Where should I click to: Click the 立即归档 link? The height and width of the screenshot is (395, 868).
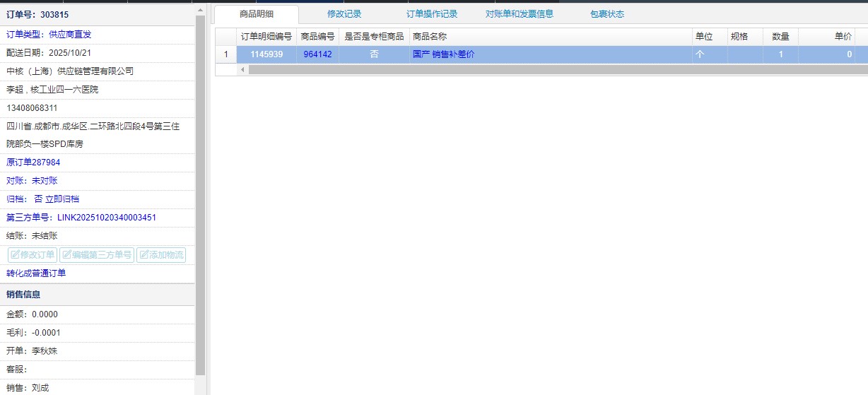(62, 199)
